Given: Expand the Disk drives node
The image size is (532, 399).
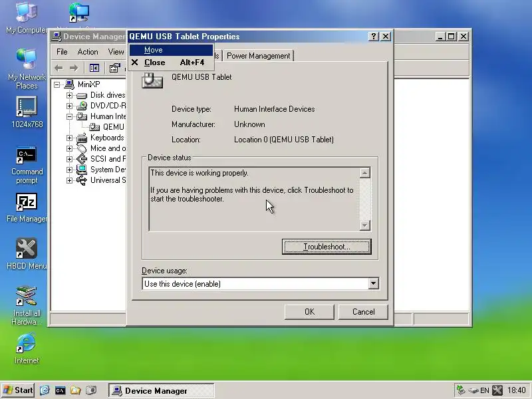Looking at the screenshot, I should tap(70, 95).
